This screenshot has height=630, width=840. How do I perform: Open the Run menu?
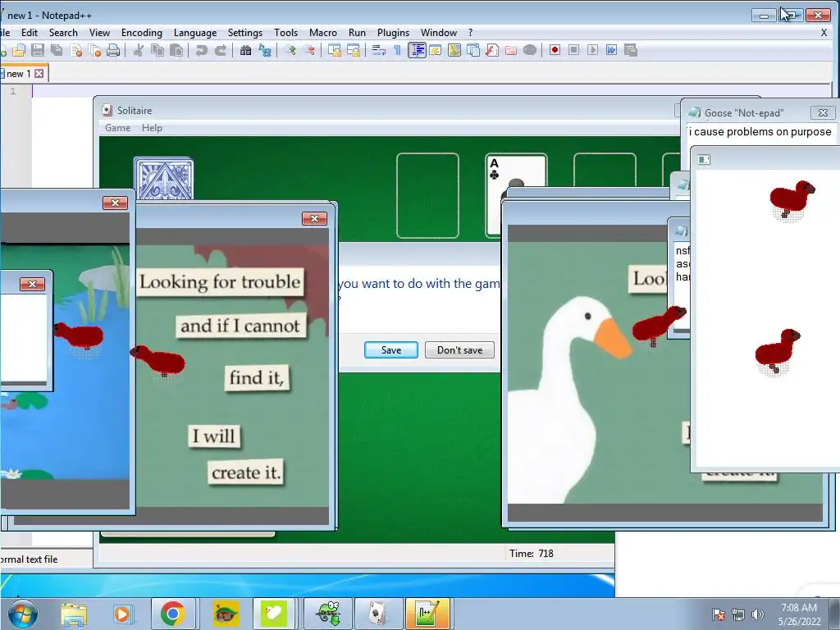357,33
